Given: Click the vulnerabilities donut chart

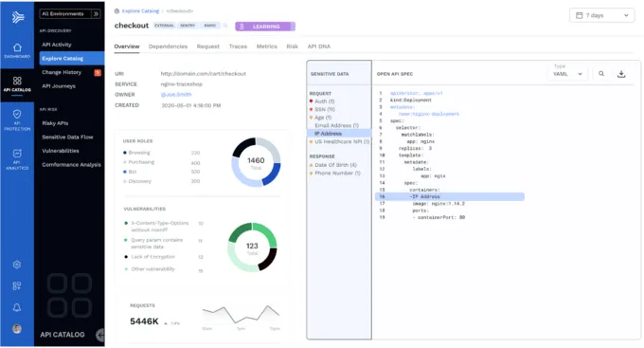Looking at the screenshot, I should coord(252,247).
